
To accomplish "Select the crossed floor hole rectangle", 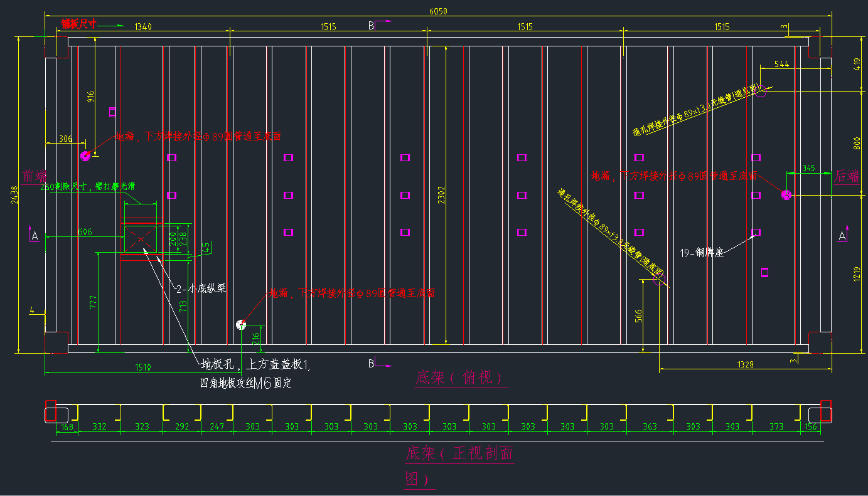I will (x=141, y=238).
